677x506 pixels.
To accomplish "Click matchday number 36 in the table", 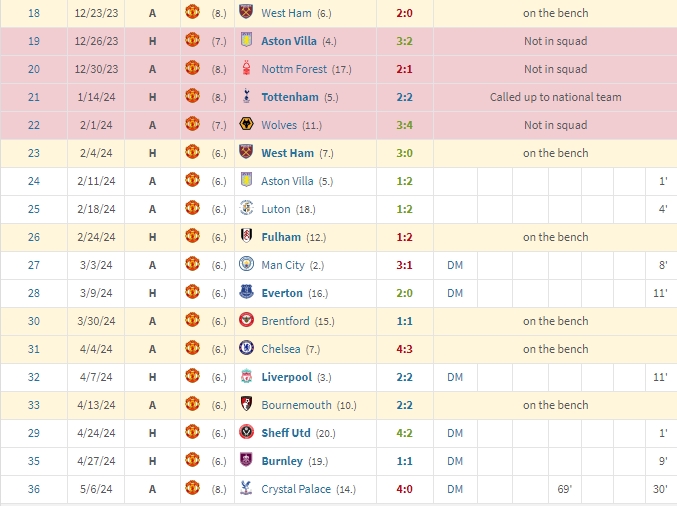I will [34, 489].
